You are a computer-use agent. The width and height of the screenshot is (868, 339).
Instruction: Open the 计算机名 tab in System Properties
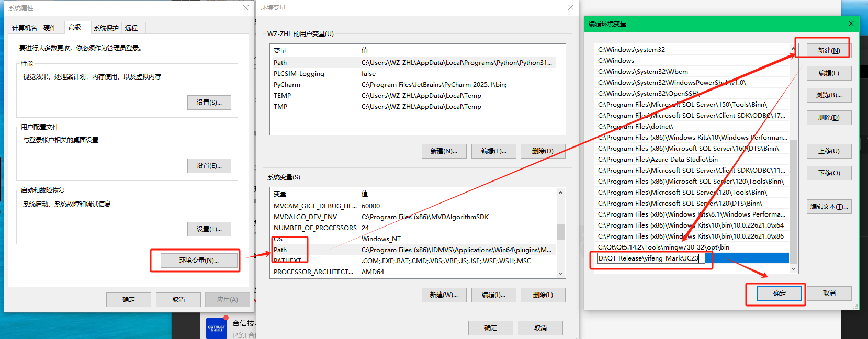click(25, 28)
